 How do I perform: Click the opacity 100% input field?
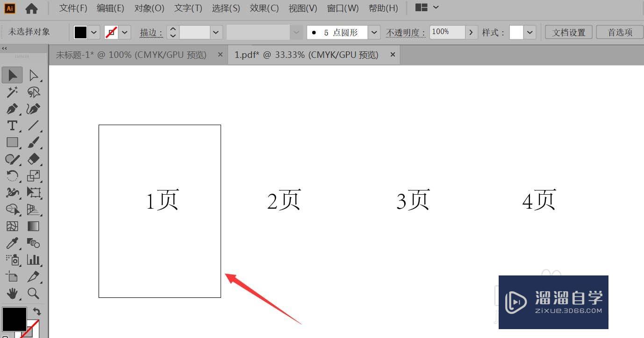(x=447, y=32)
